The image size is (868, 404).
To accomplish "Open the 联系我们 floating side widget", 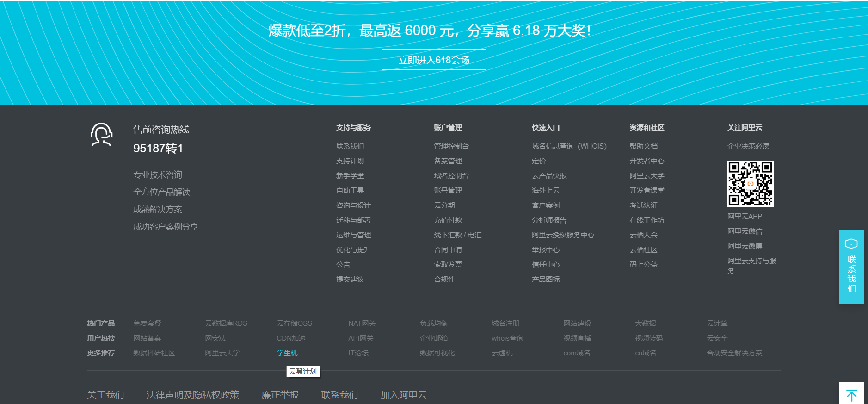I will point(851,267).
